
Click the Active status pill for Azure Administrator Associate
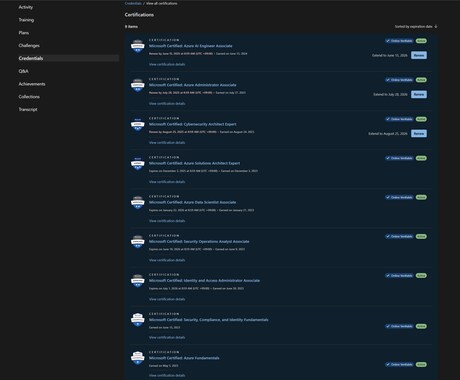[x=421, y=80]
